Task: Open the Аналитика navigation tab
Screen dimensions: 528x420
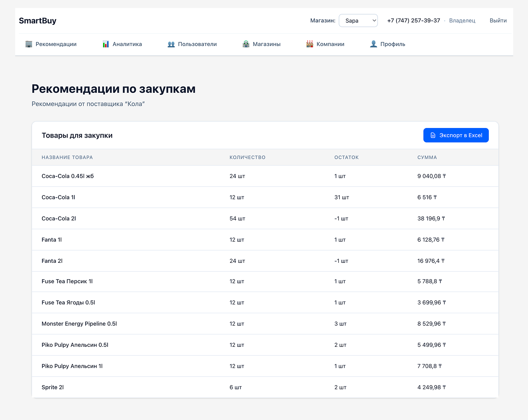Action: click(x=127, y=44)
